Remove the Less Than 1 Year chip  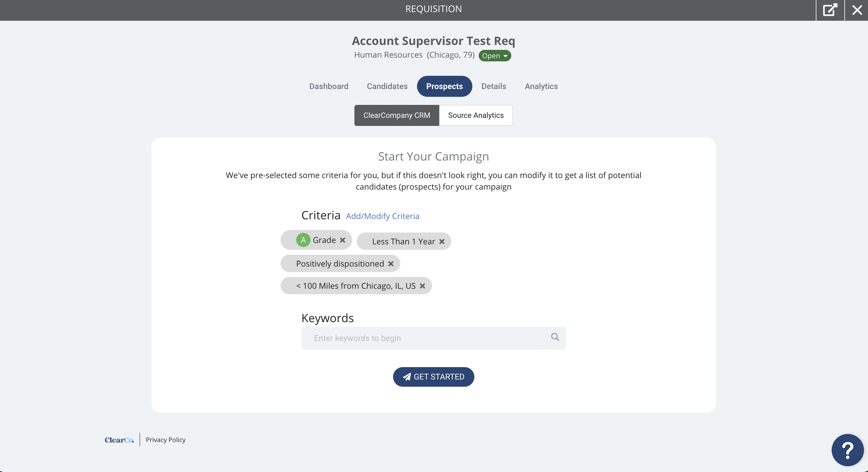tap(442, 241)
